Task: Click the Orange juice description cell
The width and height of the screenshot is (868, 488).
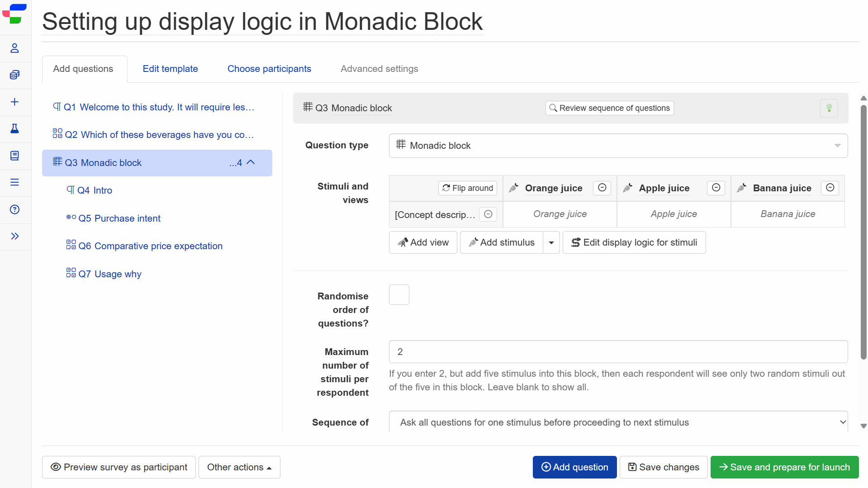Action: (x=560, y=214)
